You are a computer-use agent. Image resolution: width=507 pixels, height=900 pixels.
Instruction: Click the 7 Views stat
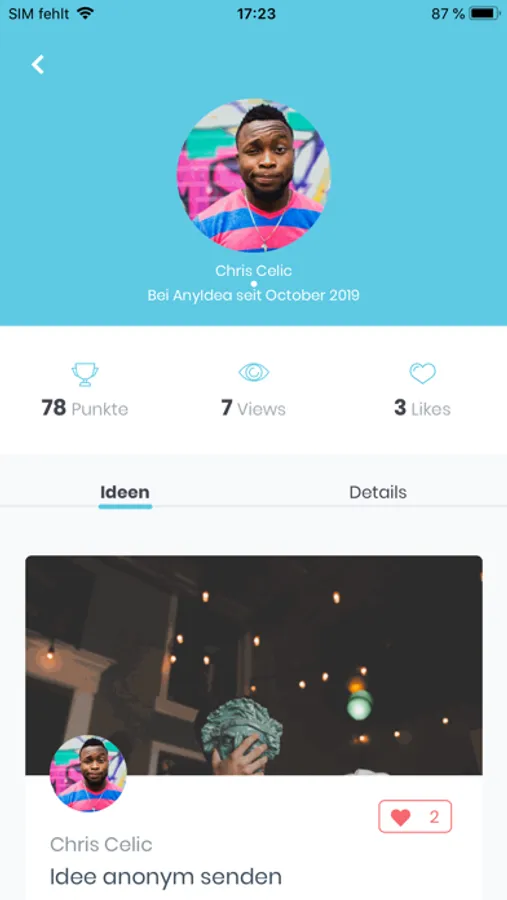point(253,408)
